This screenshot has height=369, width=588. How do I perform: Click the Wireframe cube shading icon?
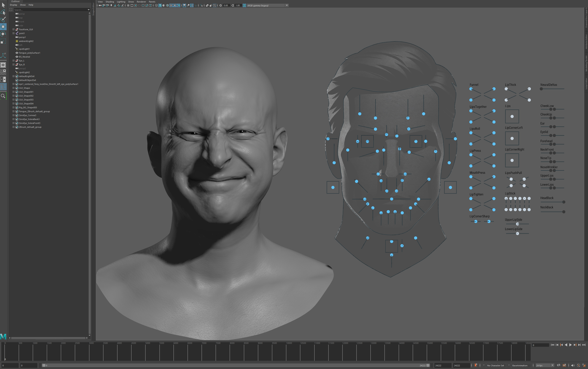(x=156, y=5)
